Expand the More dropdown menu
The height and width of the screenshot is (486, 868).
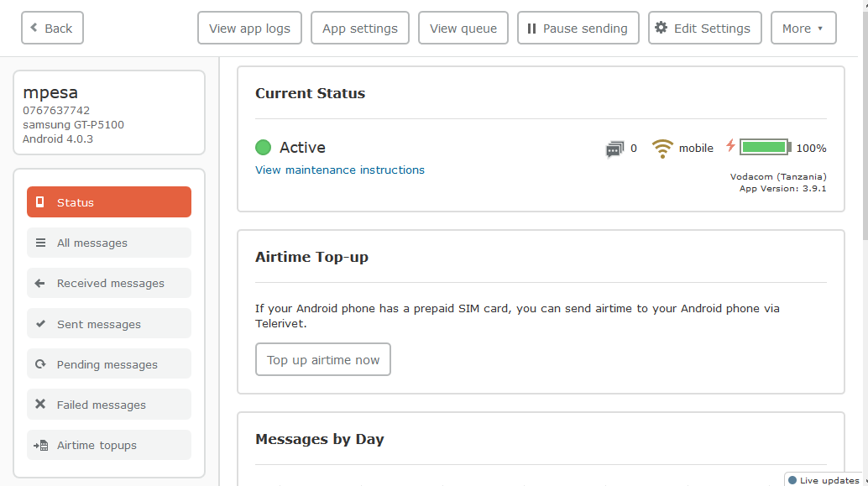tap(803, 28)
